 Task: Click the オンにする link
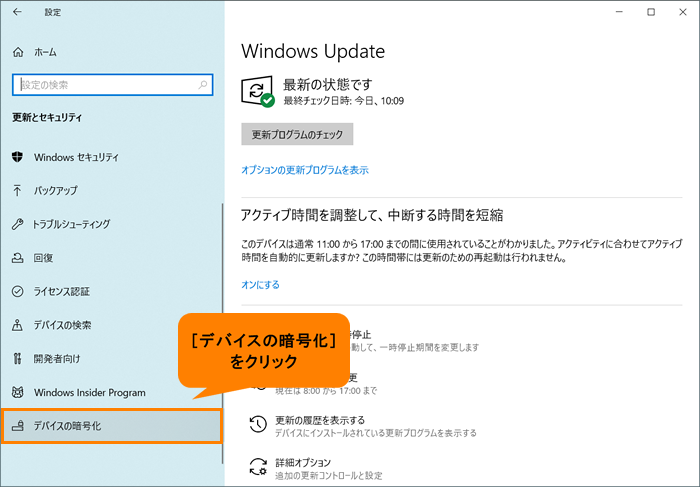tap(260, 285)
